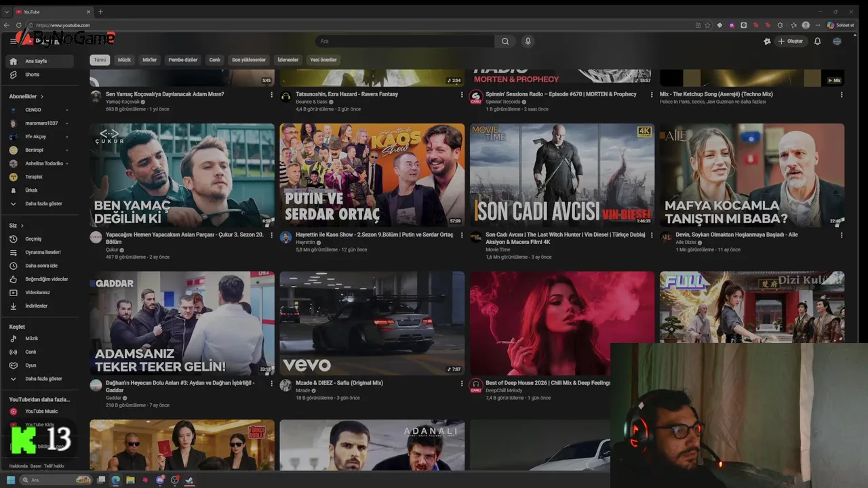Click the search magnifier button

point(505,41)
